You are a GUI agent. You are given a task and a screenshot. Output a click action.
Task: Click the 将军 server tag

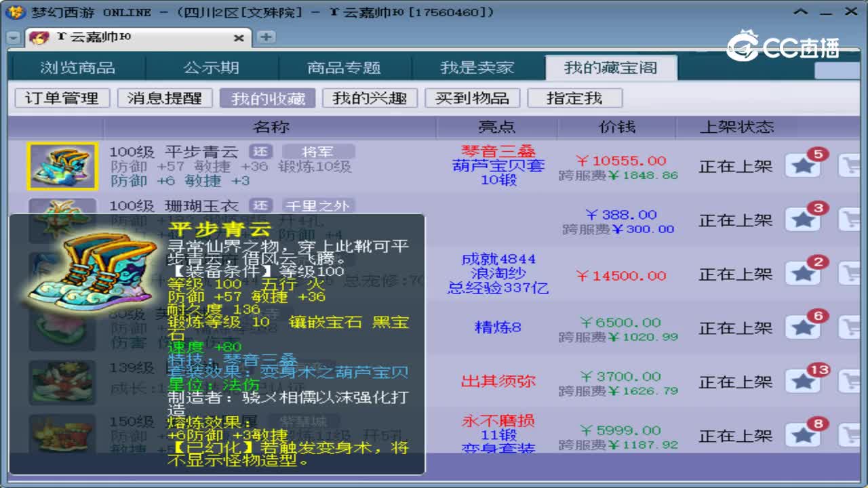[318, 151]
